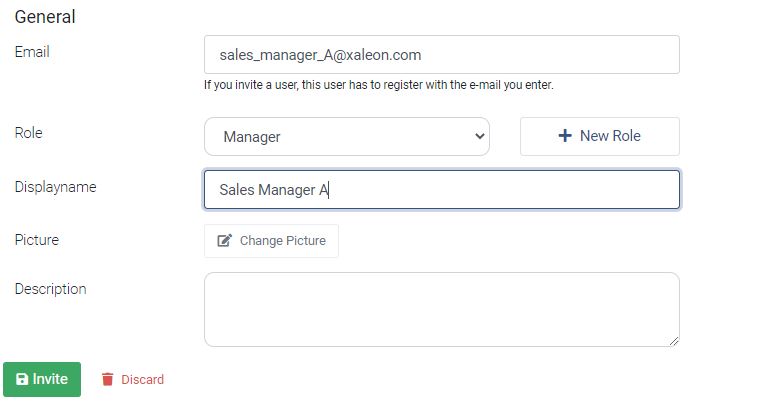759x419 pixels.
Task: Click the Description box resize handle
Action: pos(674,341)
